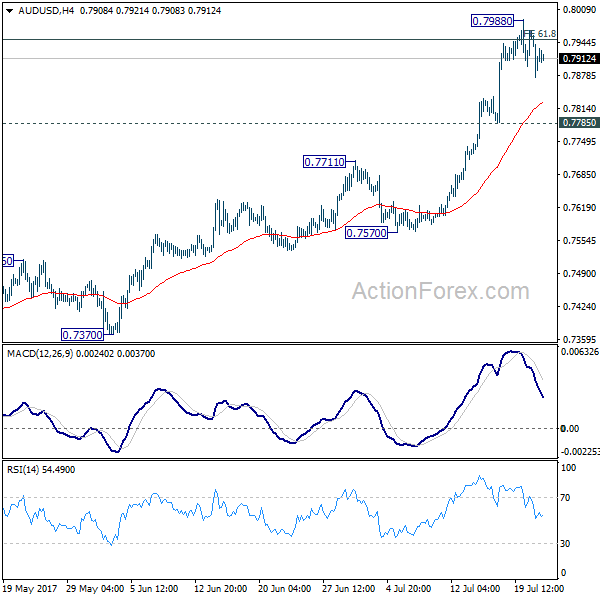This screenshot has width=600, height=600.
Task: Click the MACD 0.00 zero level label
Action: click(569, 429)
